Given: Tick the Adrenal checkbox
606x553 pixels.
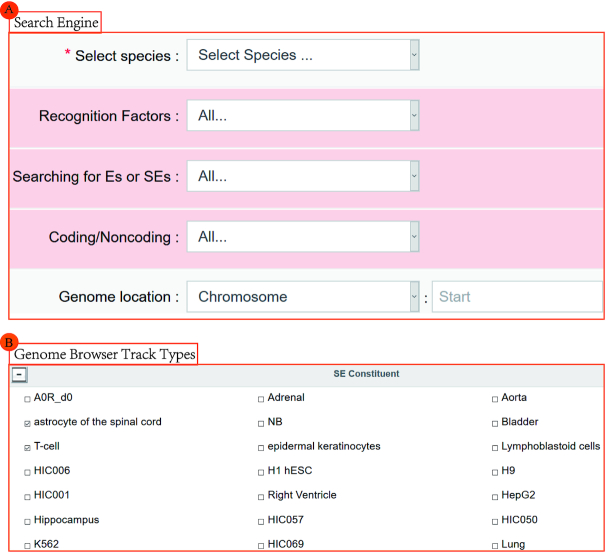Looking at the screenshot, I should point(262,398).
